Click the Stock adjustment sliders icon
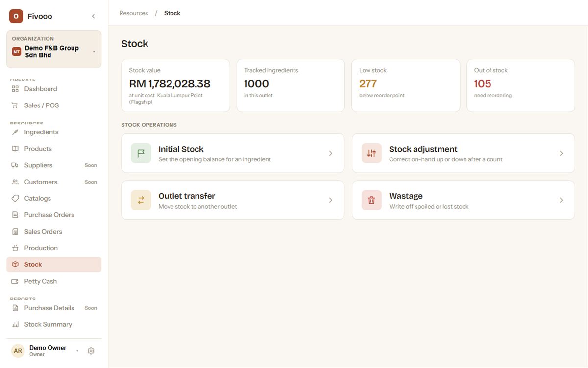 [371, 153]
